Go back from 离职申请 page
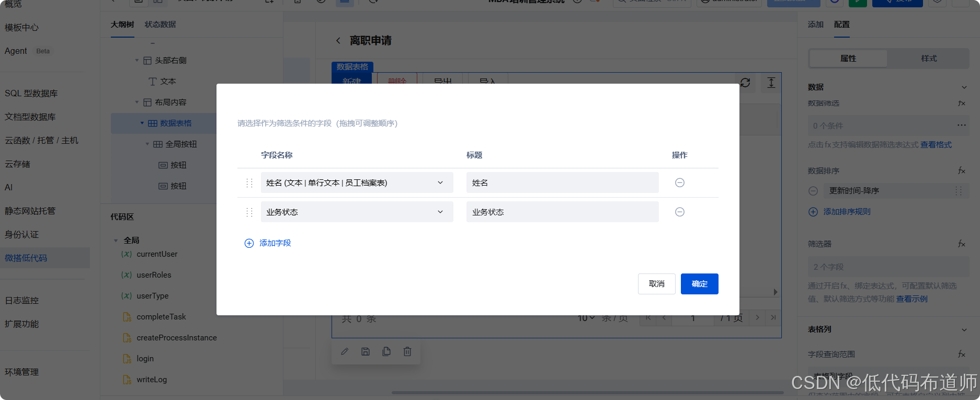 338,41
